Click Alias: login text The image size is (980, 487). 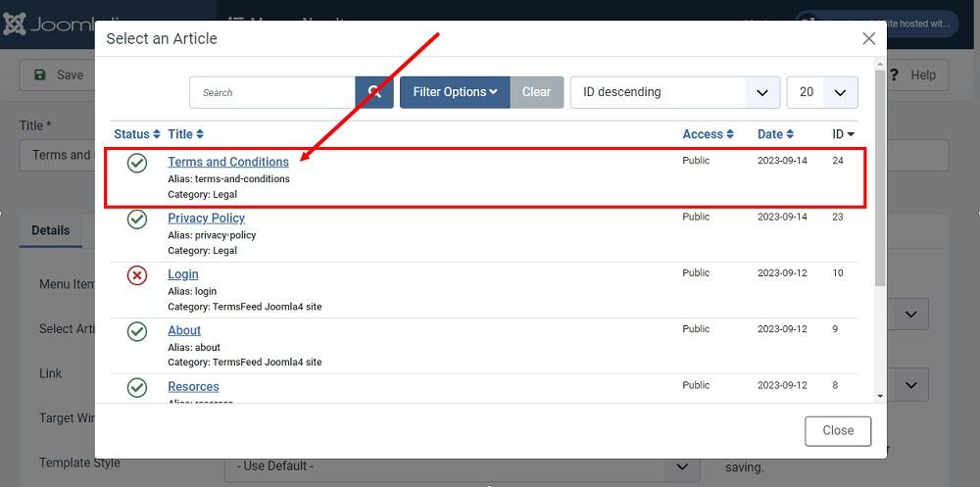point(192,291)
